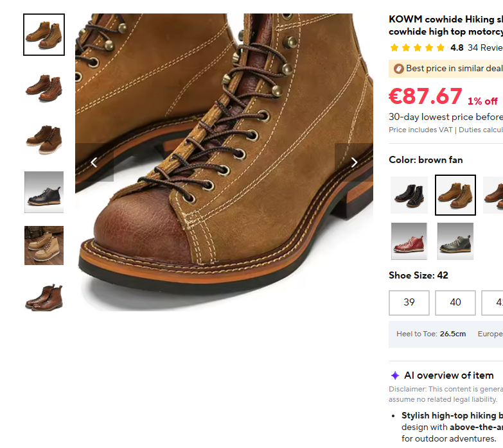
Task: Select glossy brown boots bottom thumbnail
Action: [x=44, y=297]
